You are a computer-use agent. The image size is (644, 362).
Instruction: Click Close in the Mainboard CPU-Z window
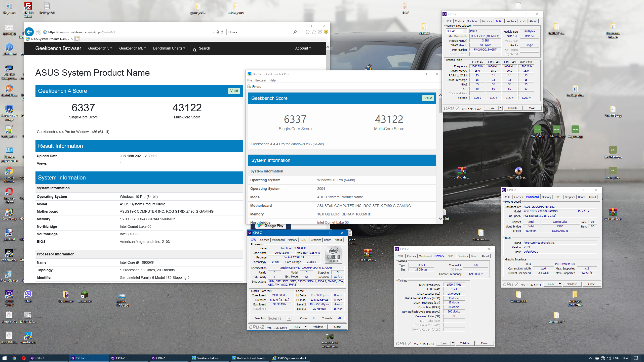(x=591, y=284)
